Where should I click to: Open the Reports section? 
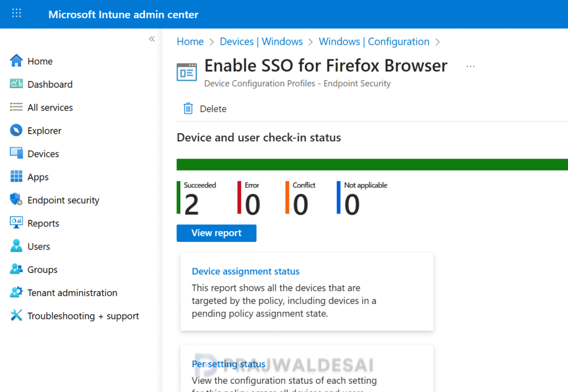tap(43, 223)
